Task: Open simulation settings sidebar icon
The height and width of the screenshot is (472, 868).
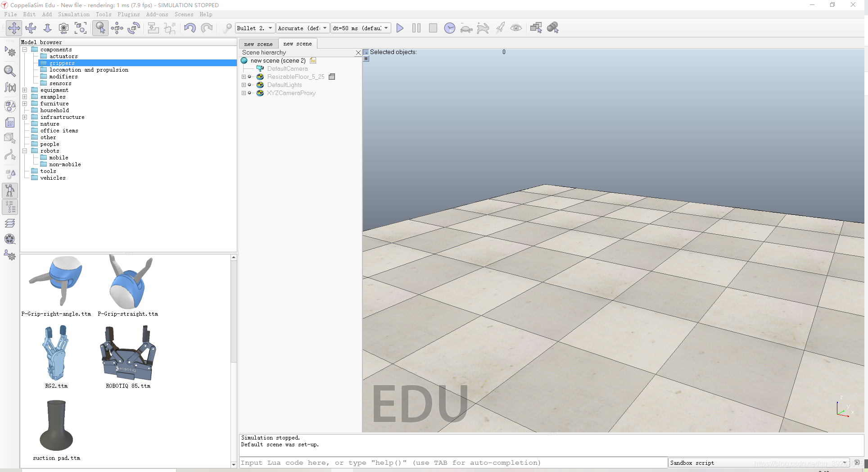Action: coord(10,52)
